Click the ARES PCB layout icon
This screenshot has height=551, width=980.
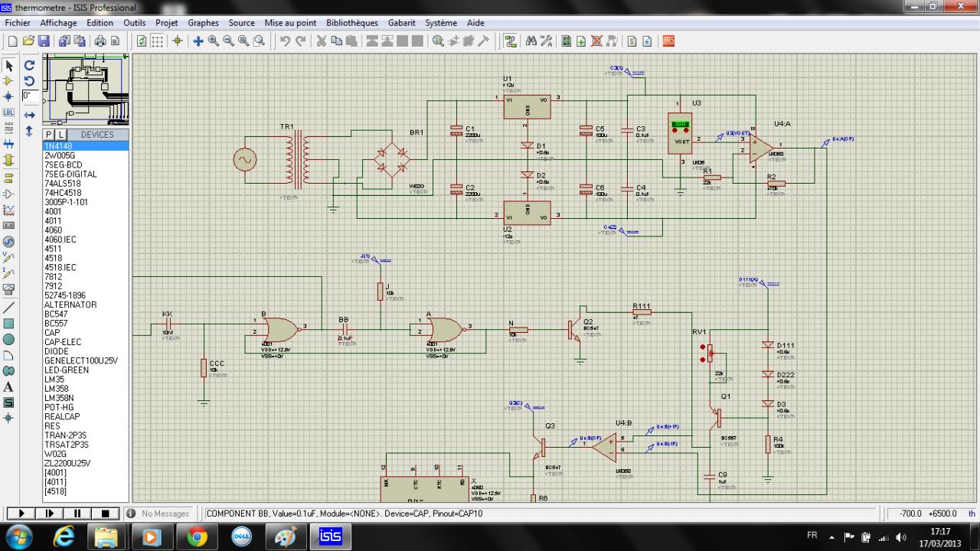pyautogui.click(x=668, y=41)
